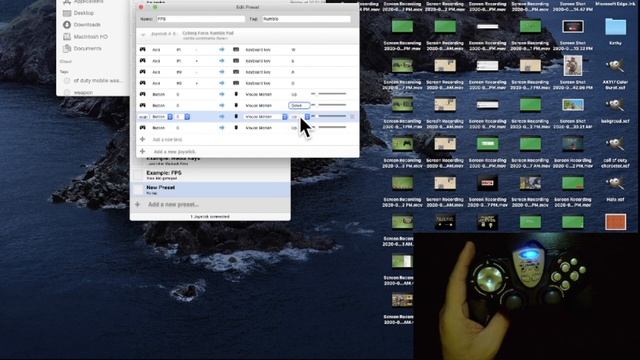The height and width of the screenshot is (360, 640).
Task: Select the orange square thumbnail on the desktop
Action: [616, 222]
